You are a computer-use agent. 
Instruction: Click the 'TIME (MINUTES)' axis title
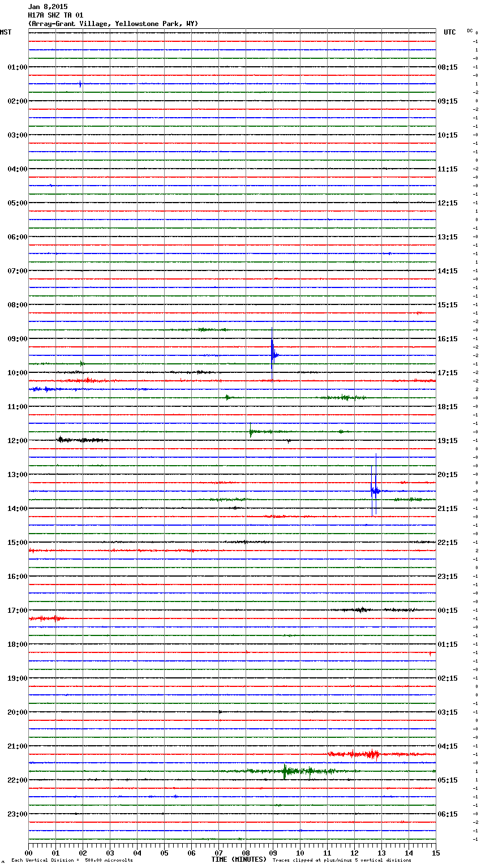click(239, 860)
